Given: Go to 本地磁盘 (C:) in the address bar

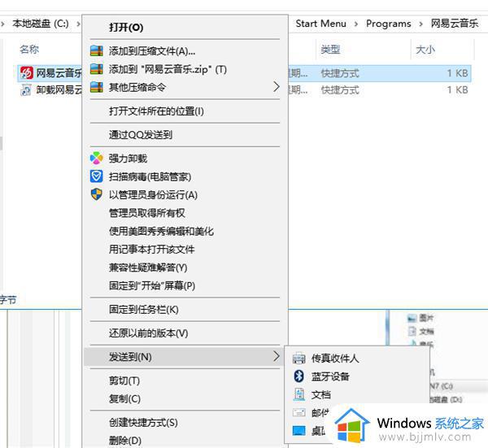Looking at the screenshot, I should pyautogui.click(x=41, y=24).
